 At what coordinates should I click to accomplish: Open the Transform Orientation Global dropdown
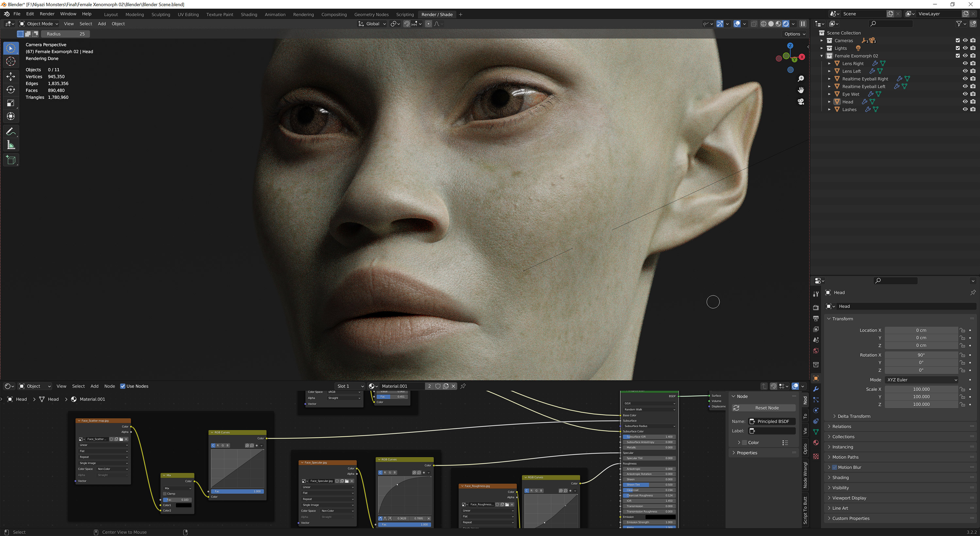[372, 24]
